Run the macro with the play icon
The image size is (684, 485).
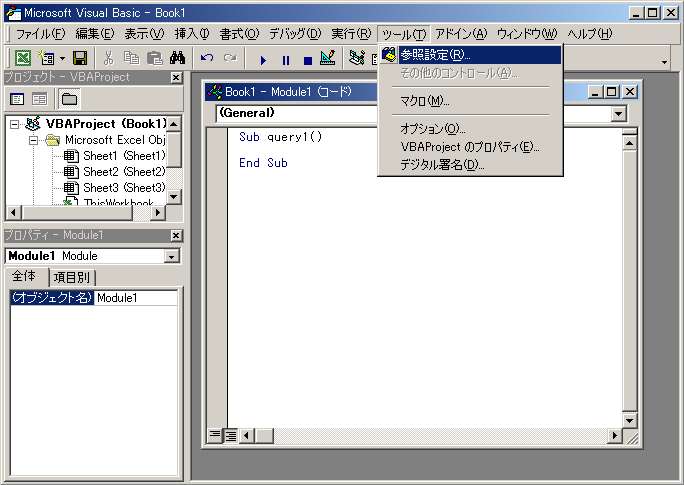pyautogui.click(x=263, y=60)
